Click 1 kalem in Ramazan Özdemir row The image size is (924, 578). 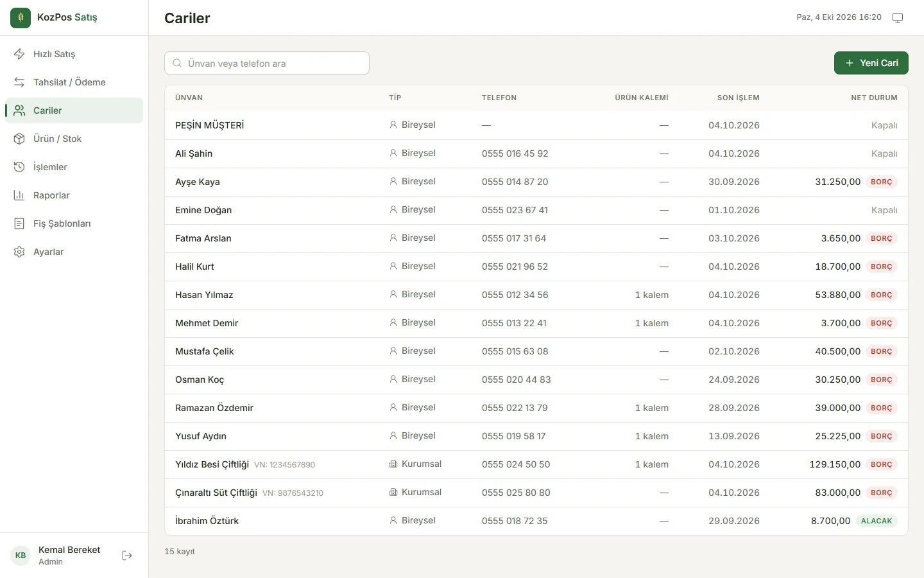(651, 408)
